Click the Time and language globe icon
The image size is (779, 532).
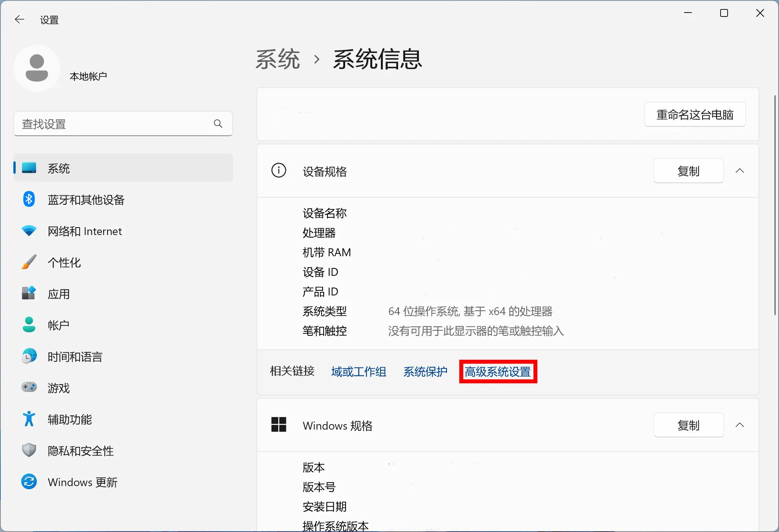[29, 356]
